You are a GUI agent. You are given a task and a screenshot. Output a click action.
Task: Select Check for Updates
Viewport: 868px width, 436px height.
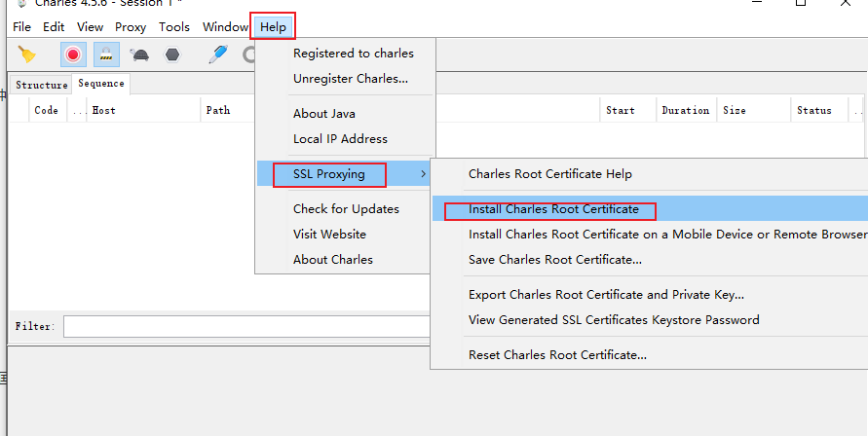point(346,209)
